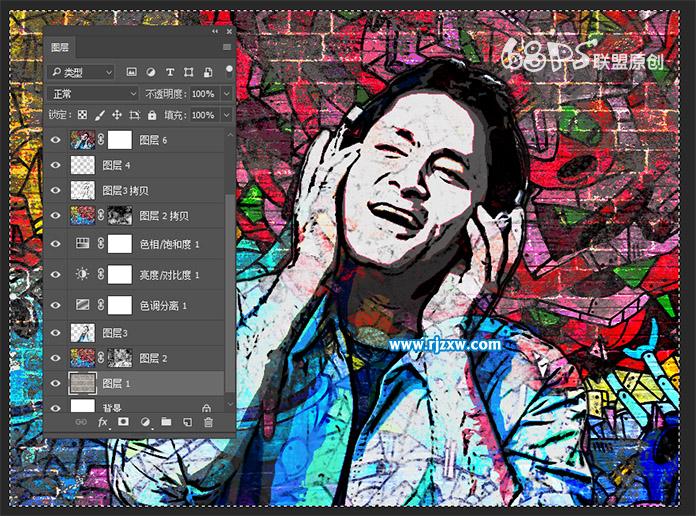This screenshot has width=696, height=516.
Task: Toggle visibility of 图层 1
Action: pyautogui.click(x=55, y=383)
